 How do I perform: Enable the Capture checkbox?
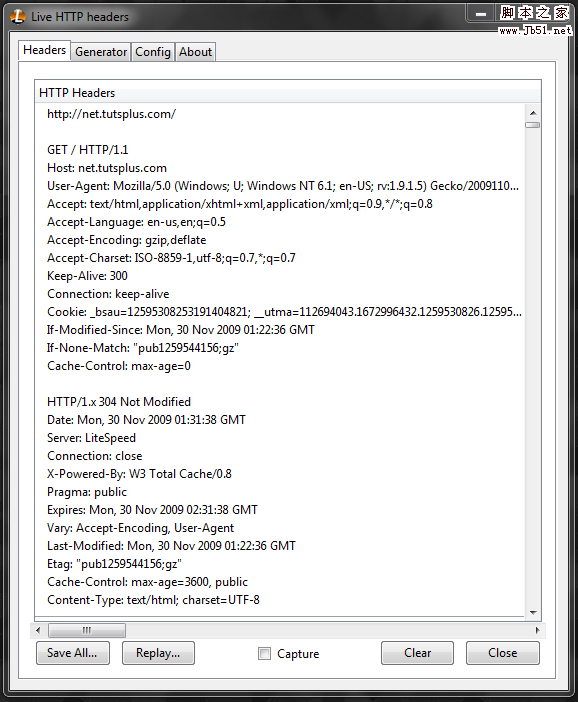[264, 654]
